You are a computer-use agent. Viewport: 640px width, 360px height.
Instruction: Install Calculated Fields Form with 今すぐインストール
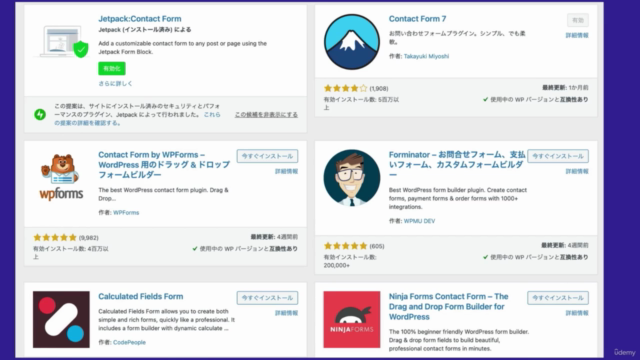pos(267,298)
